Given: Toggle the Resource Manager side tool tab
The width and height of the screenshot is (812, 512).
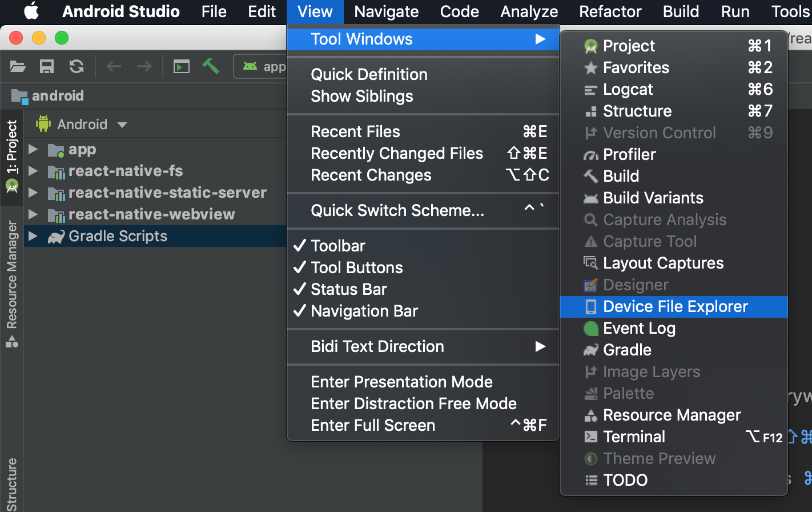Looking at the screenshot, I should coord(11,285).
